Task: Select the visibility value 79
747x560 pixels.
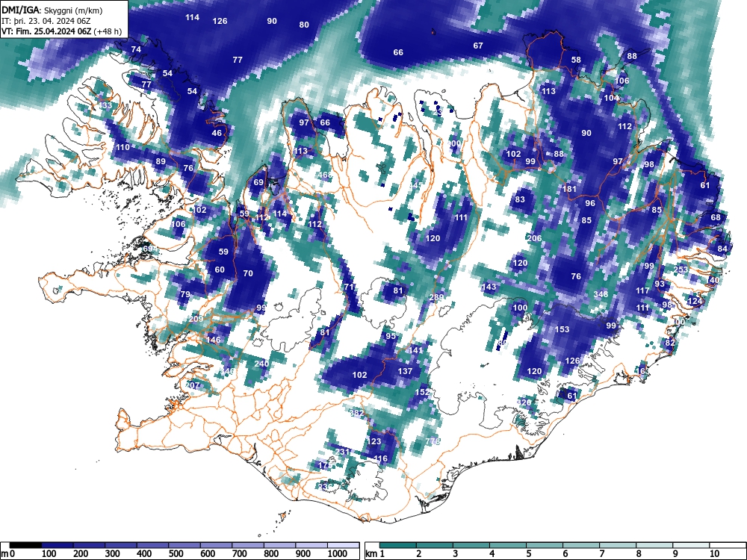Action: click(185, 294)
